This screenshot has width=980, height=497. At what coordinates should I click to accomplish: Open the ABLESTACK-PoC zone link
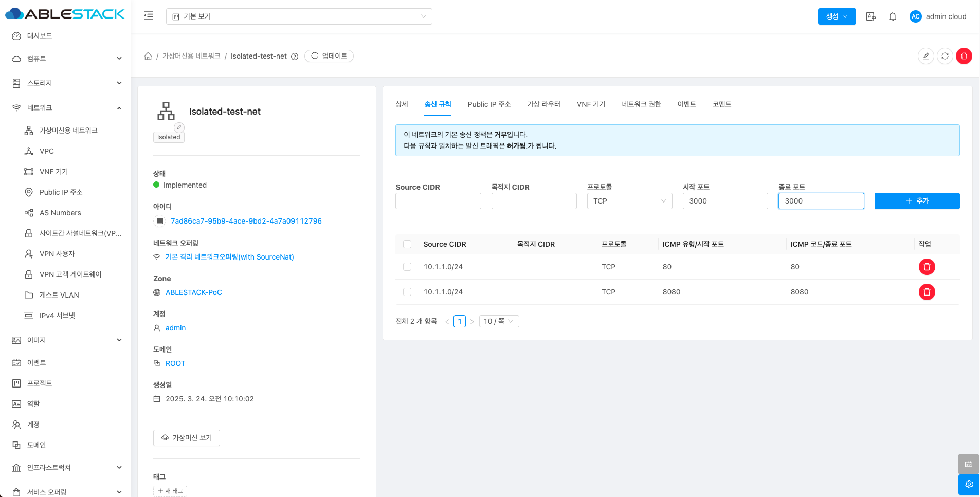pyautogui.click(x=194, y=292)
